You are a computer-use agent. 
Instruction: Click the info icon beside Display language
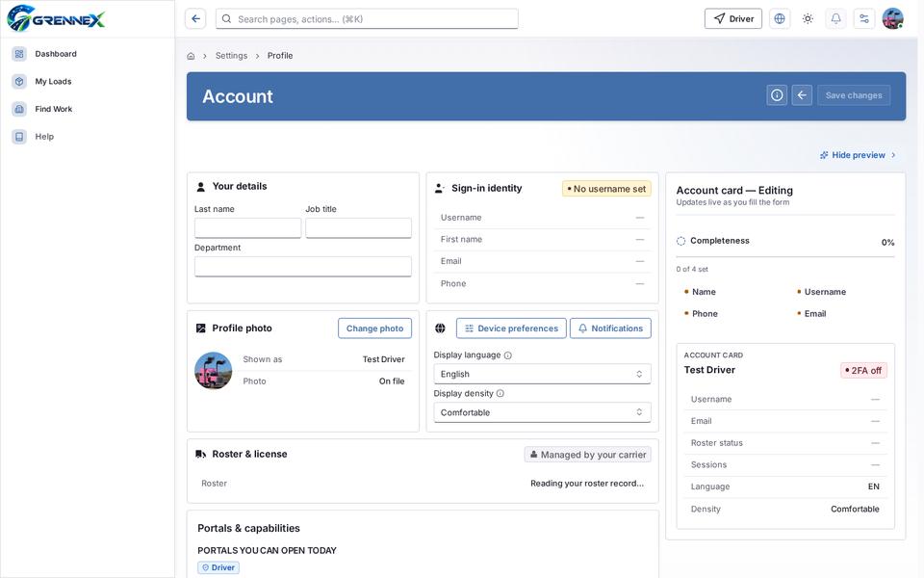[508, 355]
